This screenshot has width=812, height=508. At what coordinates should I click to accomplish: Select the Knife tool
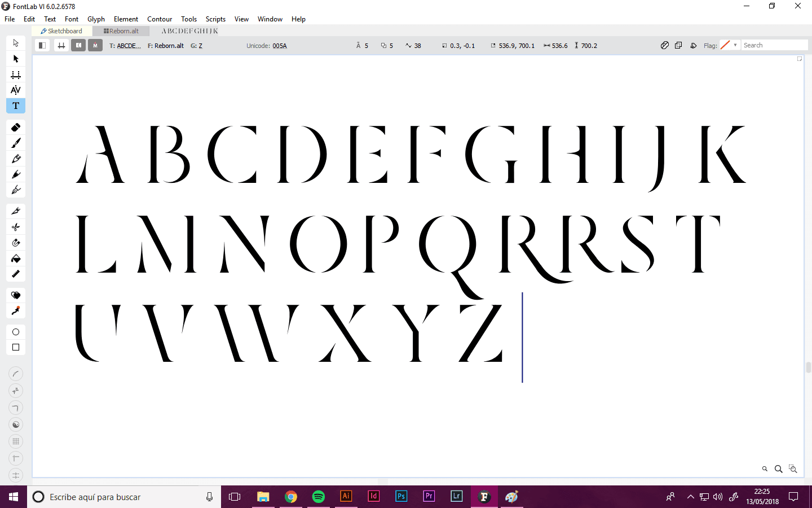(x=16, y=211)
